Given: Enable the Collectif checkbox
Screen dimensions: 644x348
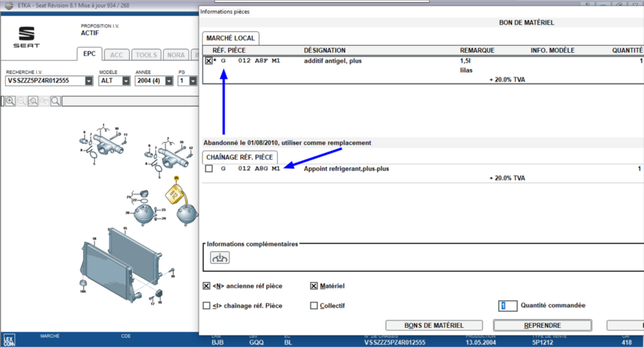Looking at the screenshot, I should click(314, 306).
